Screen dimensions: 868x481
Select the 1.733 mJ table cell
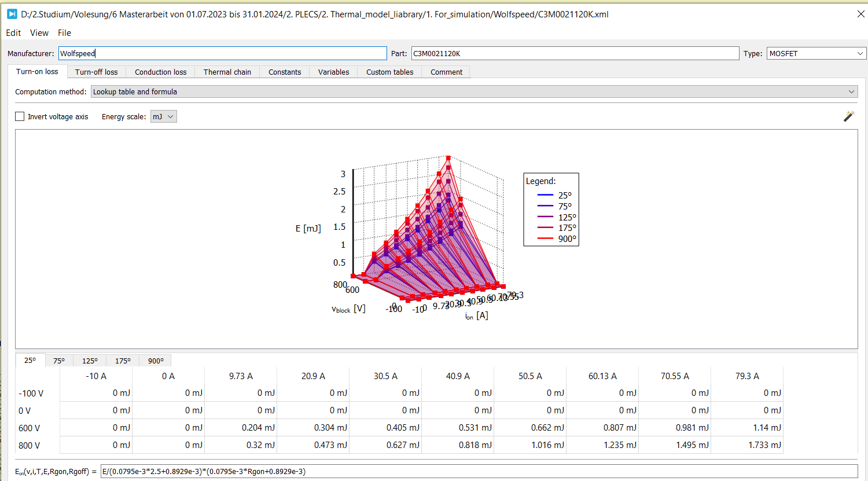tap(747, 445)
